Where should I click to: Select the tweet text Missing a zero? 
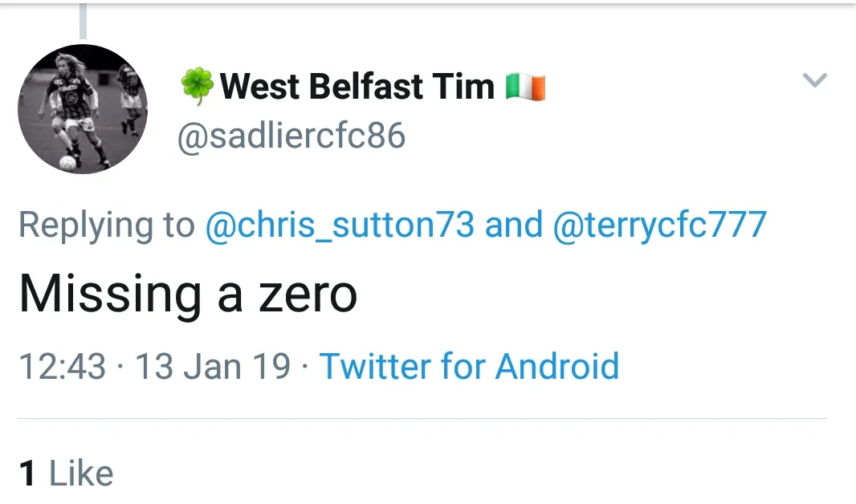[188, 294]
